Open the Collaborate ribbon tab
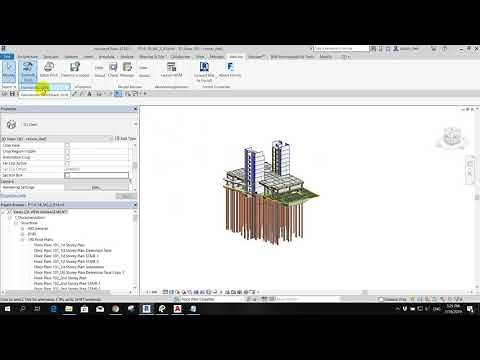 180,57
